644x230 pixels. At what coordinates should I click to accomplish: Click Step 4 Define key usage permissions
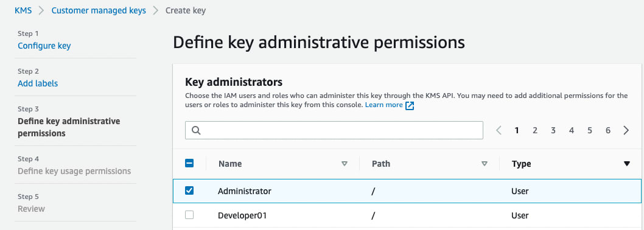tap(74, 171)
